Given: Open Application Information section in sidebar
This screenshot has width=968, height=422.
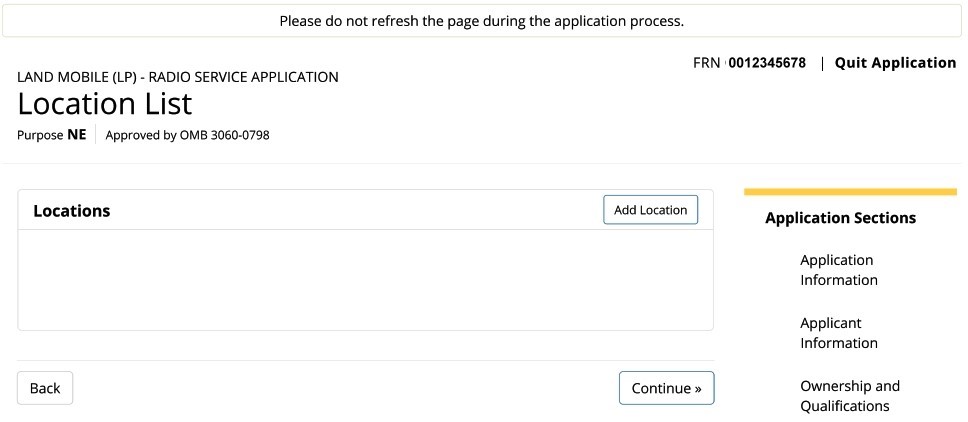Looking at the screenshot, I should 839,270.
